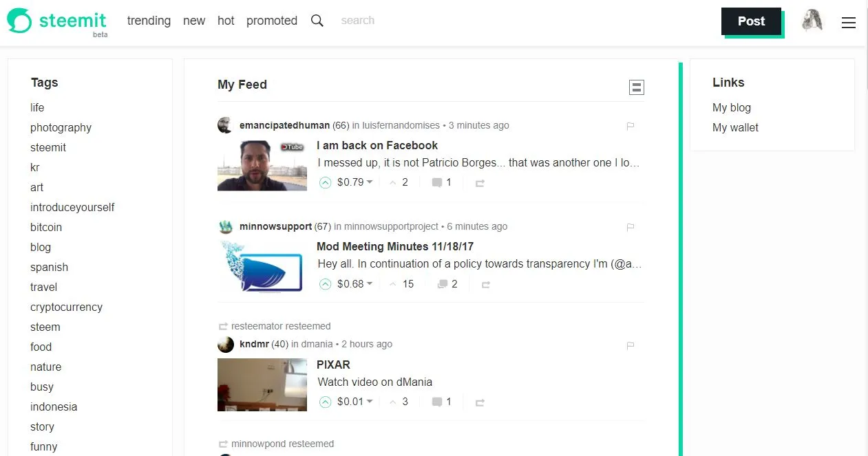Screen dimensions: 868x456
Task: Open emancipatedhuman's author avatar
Action: click(225, 125)
